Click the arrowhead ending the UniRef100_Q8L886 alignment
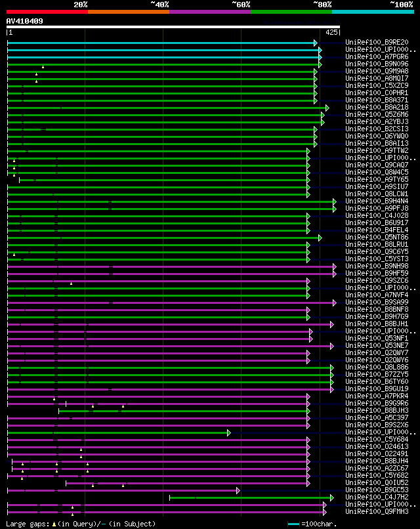This screenshot has width=420, height=529. click(x=332, y=368)
